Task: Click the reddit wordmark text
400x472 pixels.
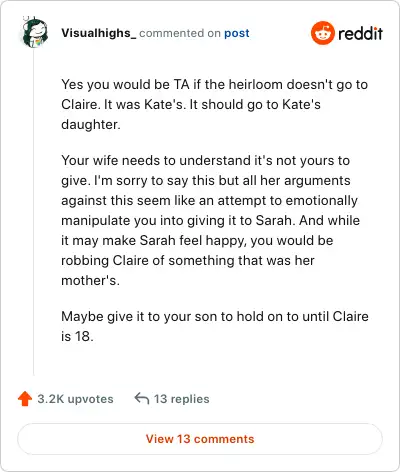Action: (360, 34)
